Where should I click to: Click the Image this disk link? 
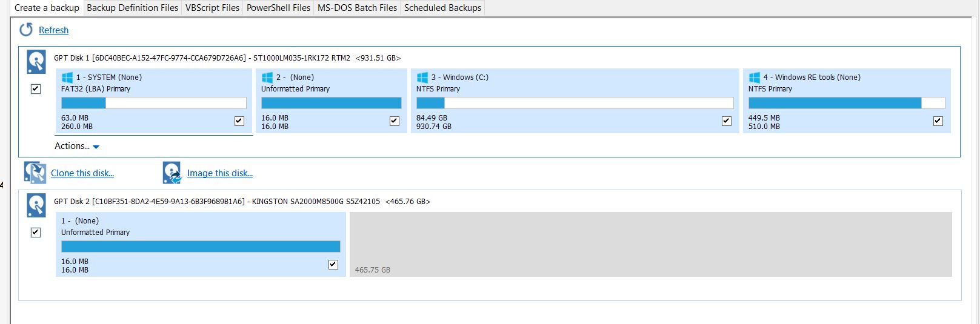click(x=220, y=173)
